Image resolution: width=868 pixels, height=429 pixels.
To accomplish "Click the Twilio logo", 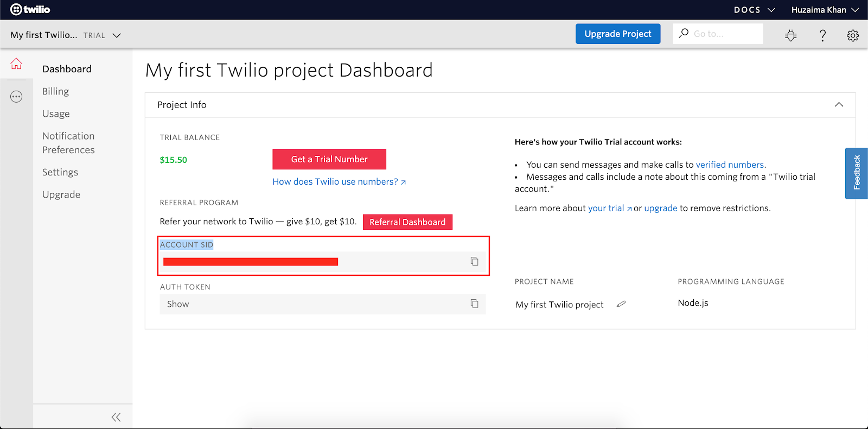I will (30, 9).
